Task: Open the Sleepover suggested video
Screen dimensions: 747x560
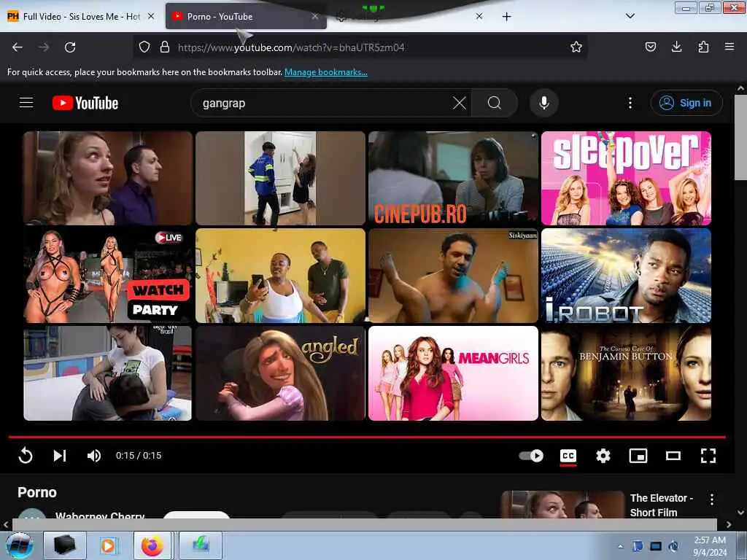Action: 626,178
